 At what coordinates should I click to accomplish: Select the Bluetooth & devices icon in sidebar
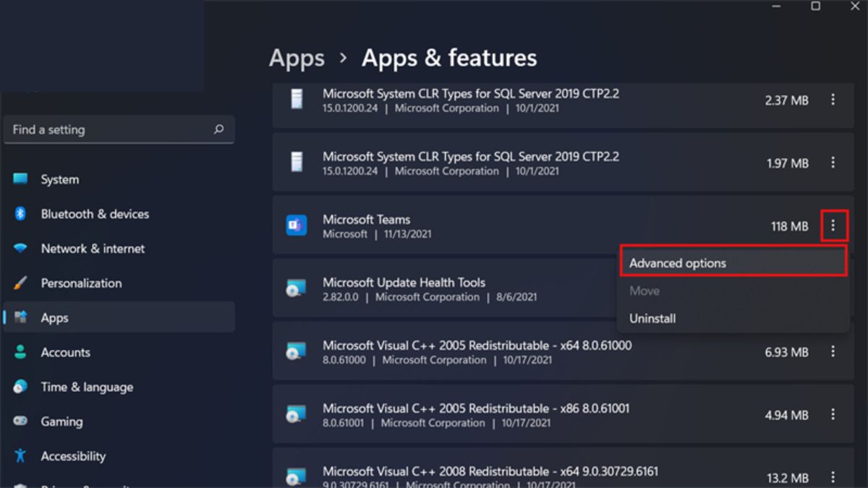tap(20, 214)
